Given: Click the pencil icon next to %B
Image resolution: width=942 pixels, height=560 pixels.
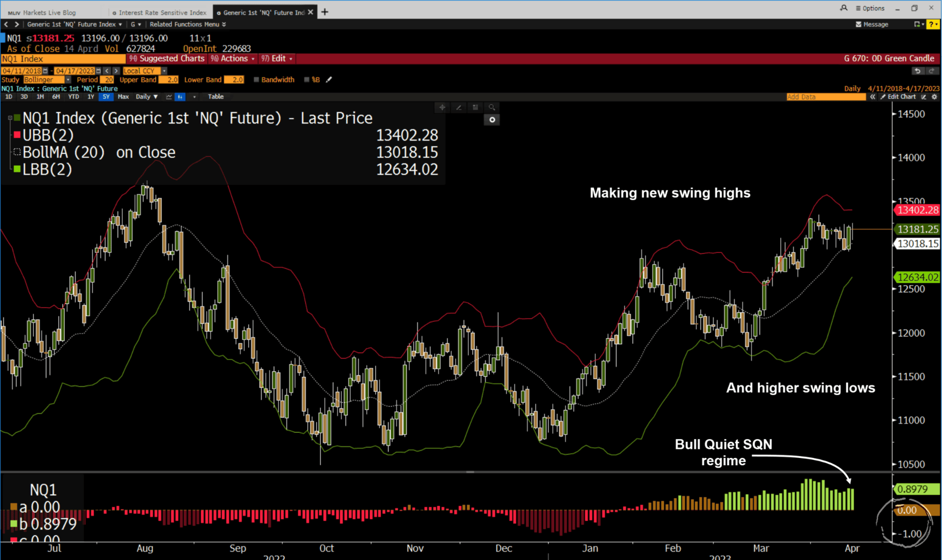Looking at the screenshot, I should click(329, 80).
